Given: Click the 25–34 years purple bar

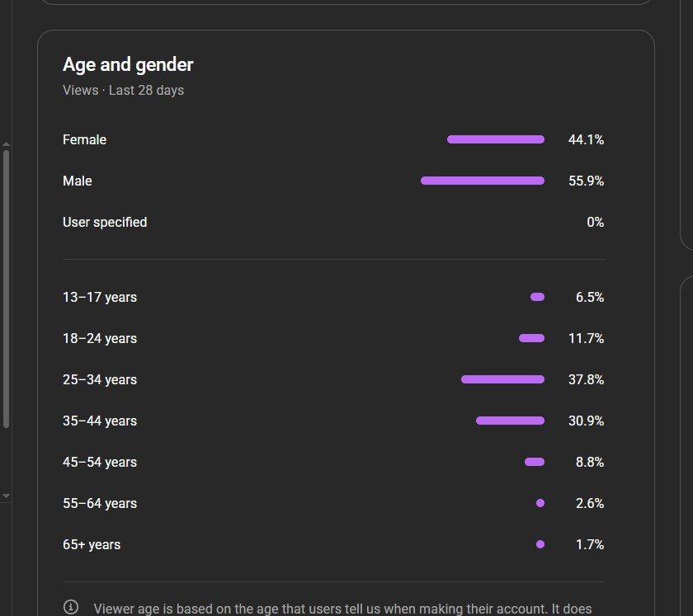Looking at the screenshot, I should (x=502, y=379).
